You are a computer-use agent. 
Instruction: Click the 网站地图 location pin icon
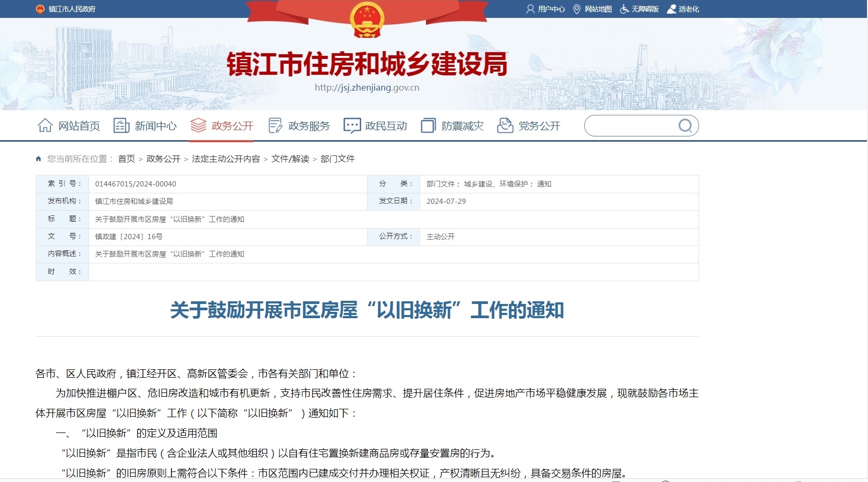pos(577,9)
